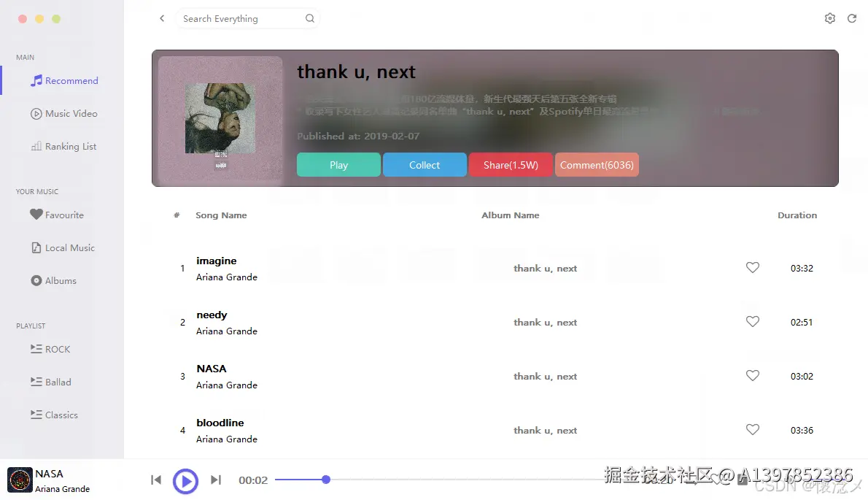Select the song title NASA in list
Screen dimensions: 868x500
[x=212, y=369]
